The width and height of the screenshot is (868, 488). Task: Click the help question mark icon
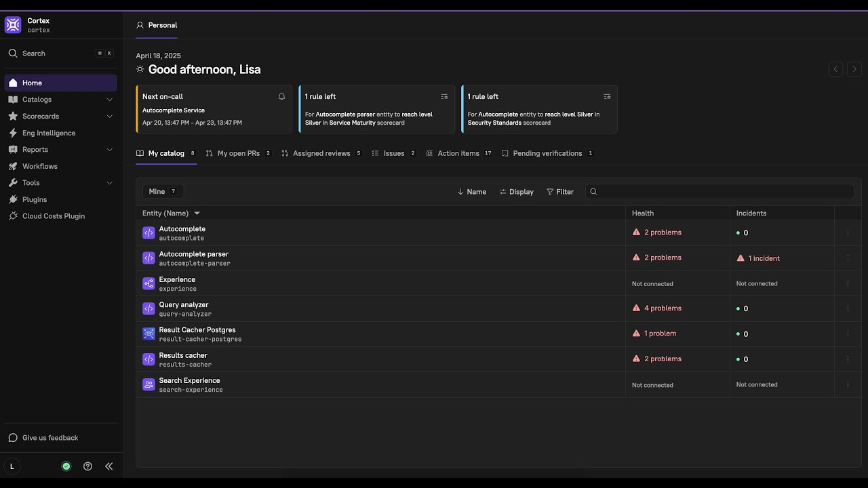[87, 466]
